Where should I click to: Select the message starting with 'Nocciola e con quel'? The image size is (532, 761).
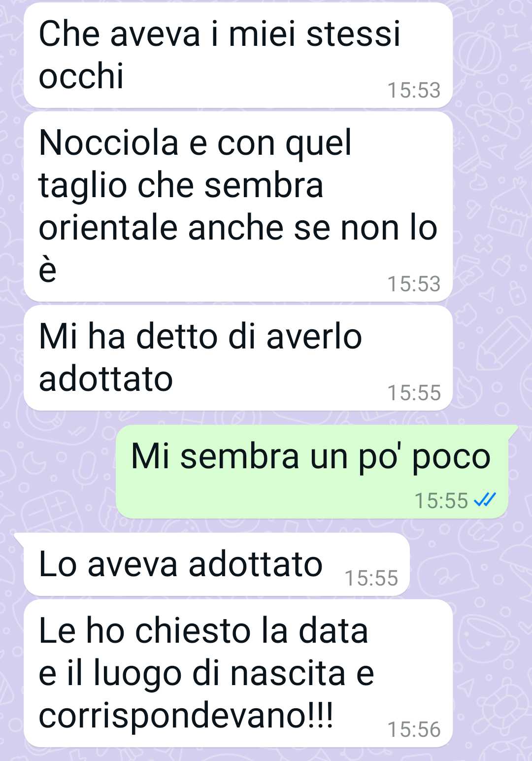point(238,207)
